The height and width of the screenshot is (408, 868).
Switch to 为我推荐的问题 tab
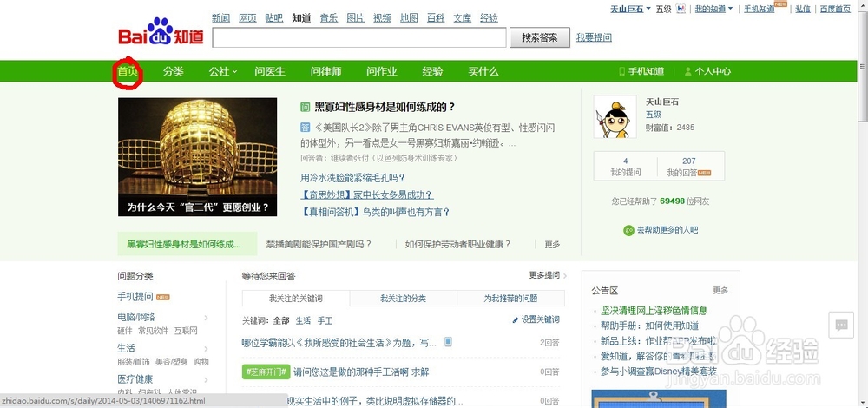point(511,299)
